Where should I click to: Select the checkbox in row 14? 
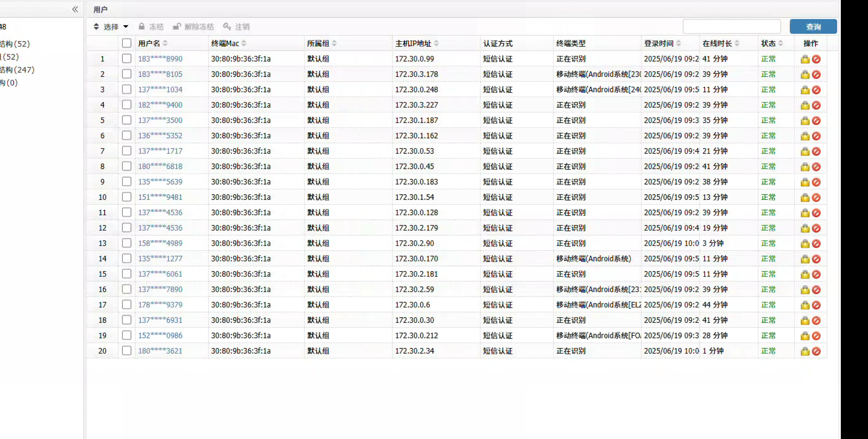pyautogui.click(x=126, y=259)
